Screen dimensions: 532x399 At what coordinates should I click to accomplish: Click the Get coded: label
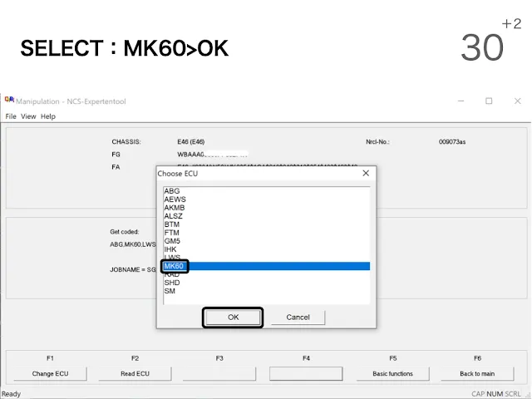[125, 232]
